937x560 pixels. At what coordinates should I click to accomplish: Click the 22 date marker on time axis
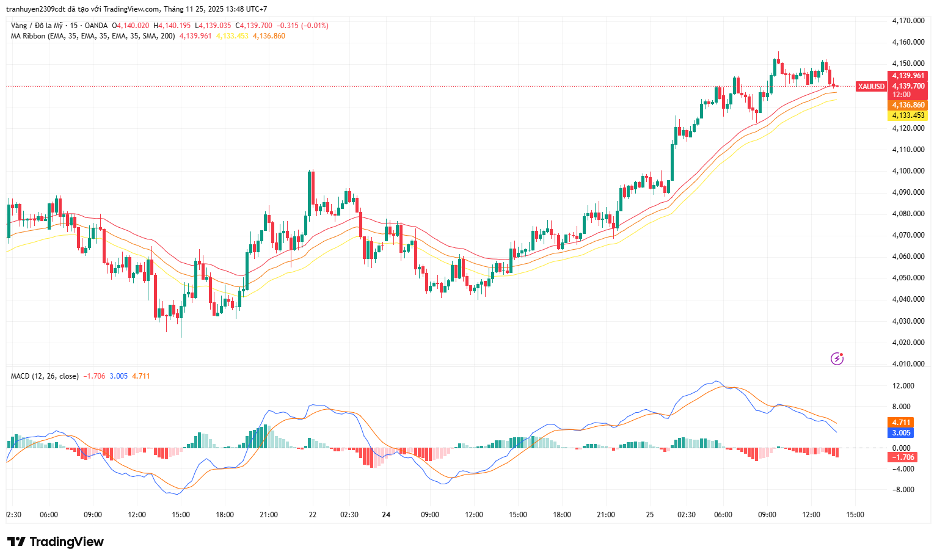point(313,515)
